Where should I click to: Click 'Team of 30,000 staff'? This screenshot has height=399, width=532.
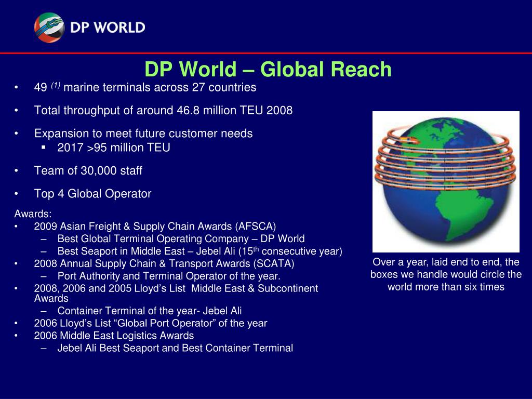[x=88, y=170]
